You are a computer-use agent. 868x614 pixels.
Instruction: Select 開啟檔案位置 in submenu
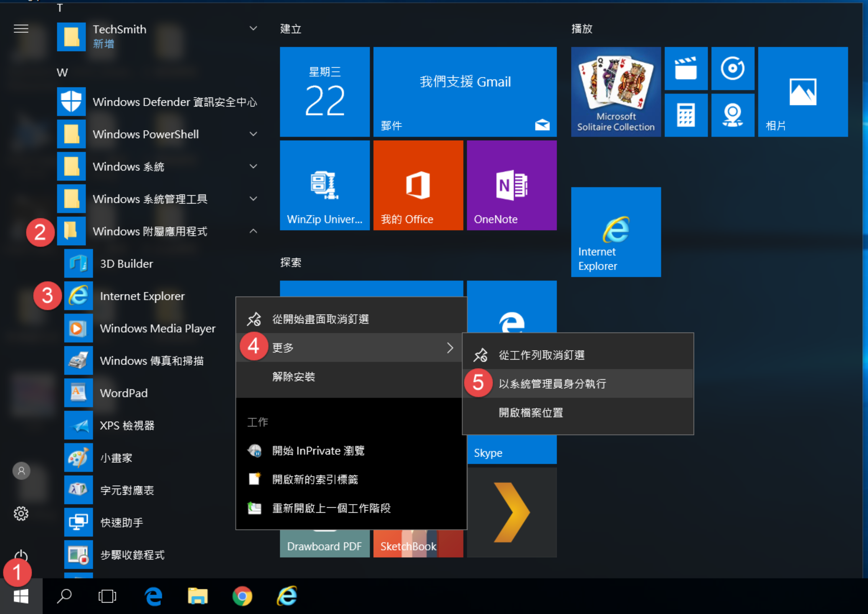click(x=578, y=412)
